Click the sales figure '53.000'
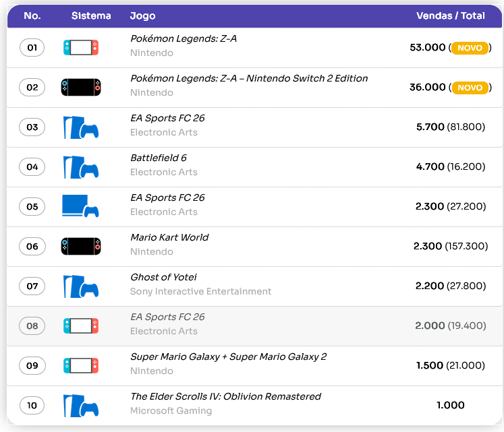 [x=428, y=48]
